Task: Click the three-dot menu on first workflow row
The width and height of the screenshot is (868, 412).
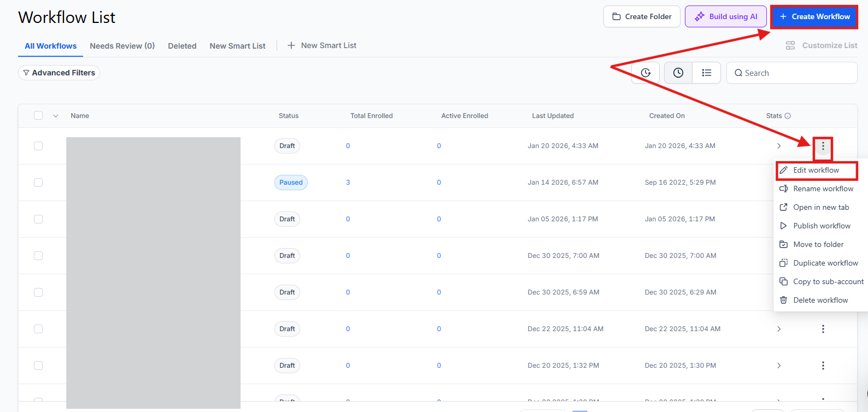Action: 823,146
